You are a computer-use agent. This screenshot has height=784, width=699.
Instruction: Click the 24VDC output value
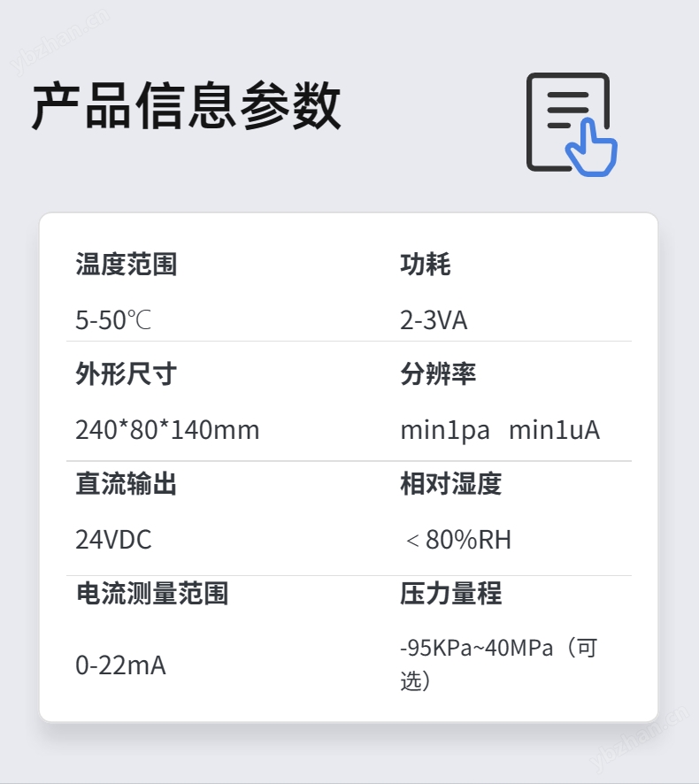[113, 540]
